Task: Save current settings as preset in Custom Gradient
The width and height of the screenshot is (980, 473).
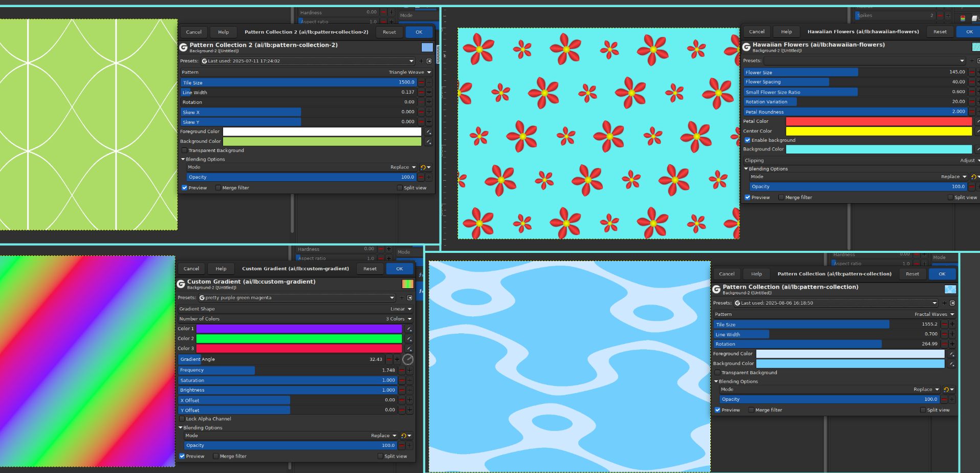Action: [402, 297]
